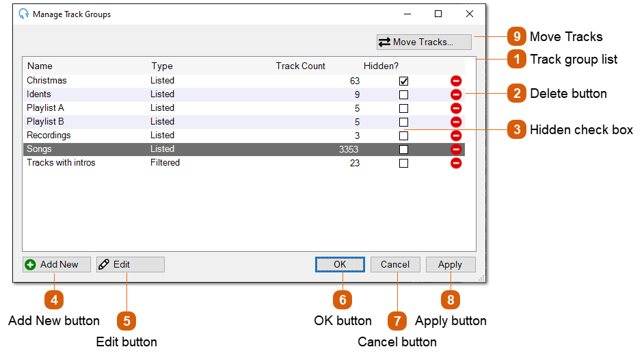Image resolution: width=644 pixels, height=360 pixels.
Task: Sort the list by Name column
Action: pyautogui.click(x=40, y=66)
